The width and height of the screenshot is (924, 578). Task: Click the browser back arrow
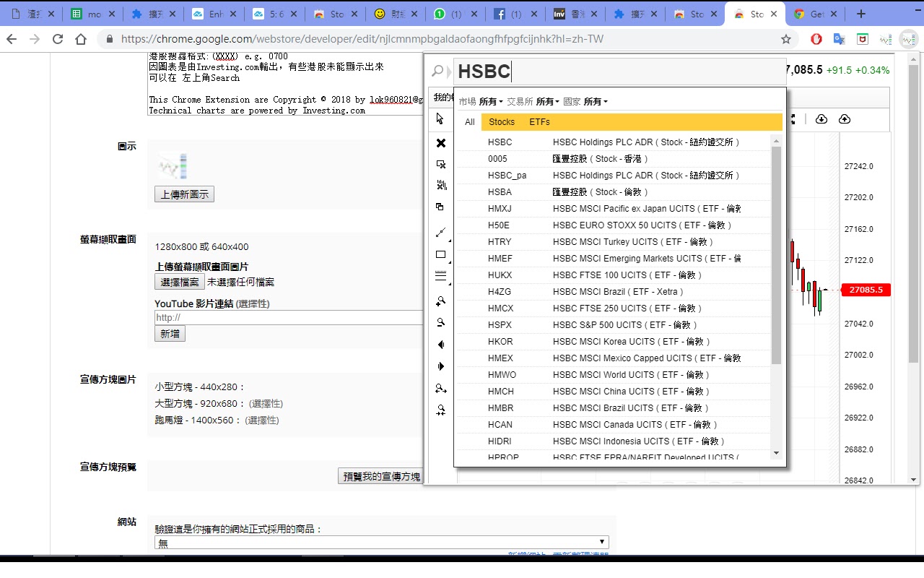tap(12, 39)
